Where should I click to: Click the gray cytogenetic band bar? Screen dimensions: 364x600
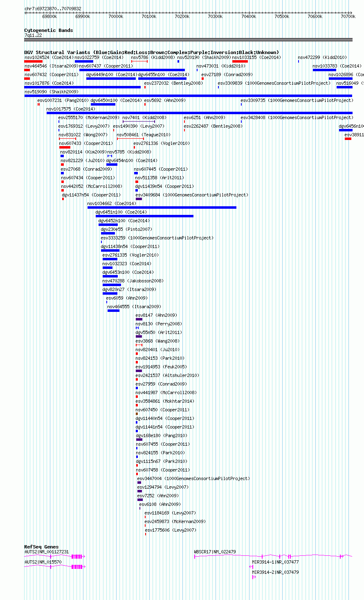pos(188,40)
